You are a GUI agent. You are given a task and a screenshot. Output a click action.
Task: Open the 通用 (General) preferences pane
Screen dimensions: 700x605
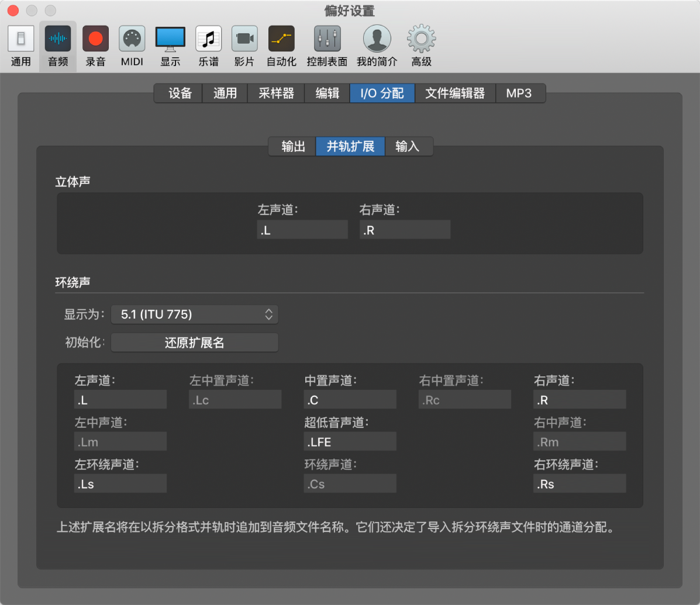click(x=20, y=45)
